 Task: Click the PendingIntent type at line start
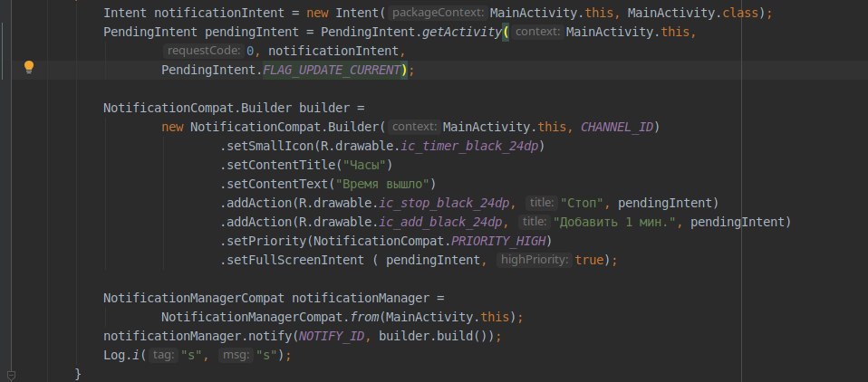click(150, 32)
